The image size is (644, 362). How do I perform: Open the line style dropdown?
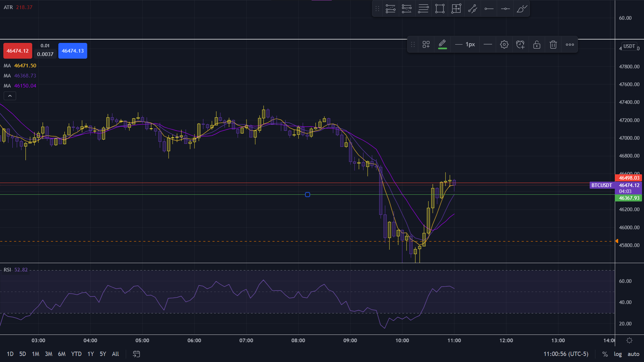click(x=488, y=45)
